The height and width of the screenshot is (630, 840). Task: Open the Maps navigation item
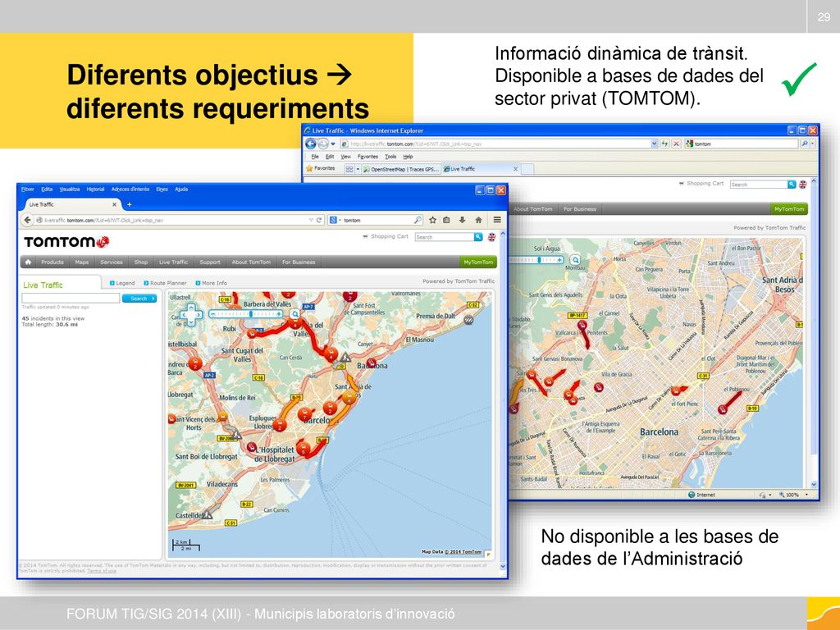pos(82,262)
